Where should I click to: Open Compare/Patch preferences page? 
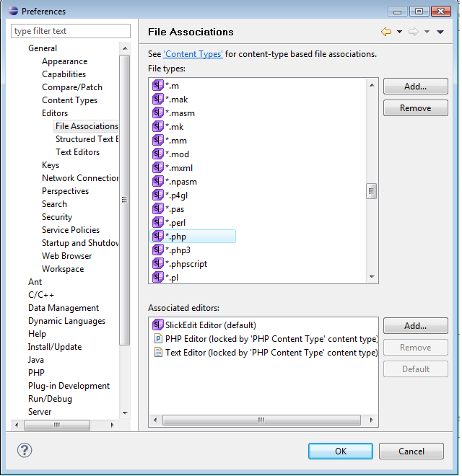[72, 87]
